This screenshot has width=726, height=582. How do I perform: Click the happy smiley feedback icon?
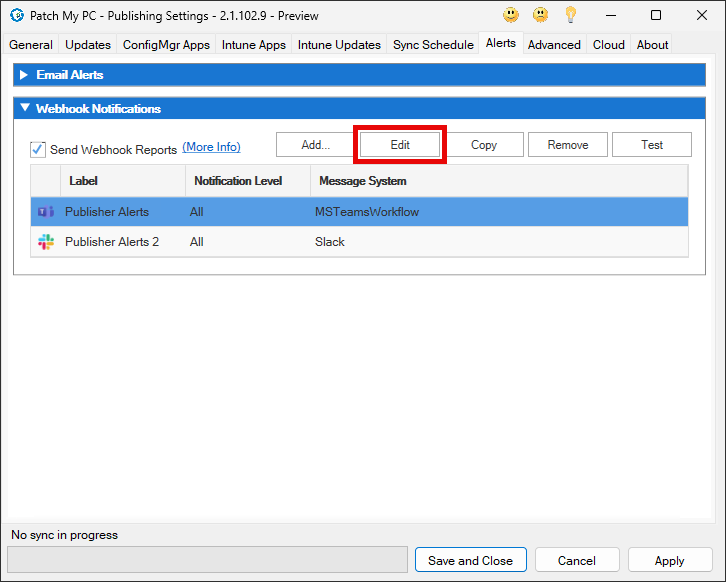pos(511,15)
